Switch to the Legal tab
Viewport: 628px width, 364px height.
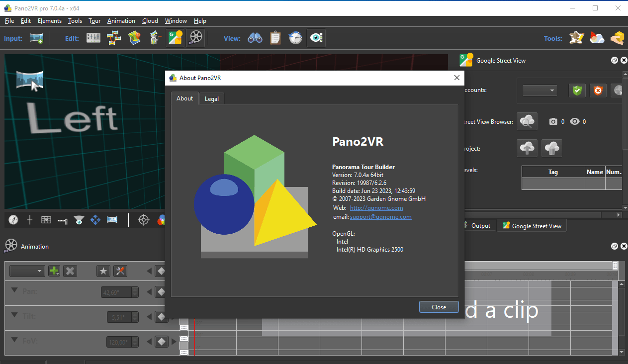(x=212, y=98)
